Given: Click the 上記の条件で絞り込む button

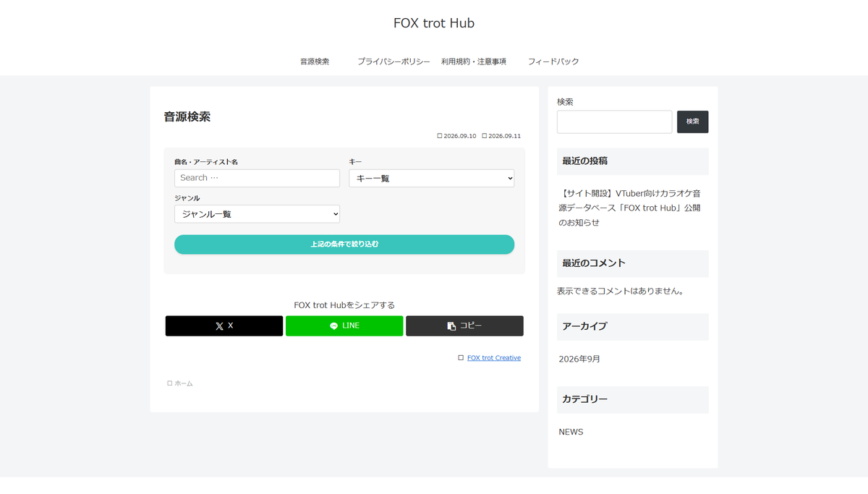Looking at the screenshot, I should tap(344, 244).
